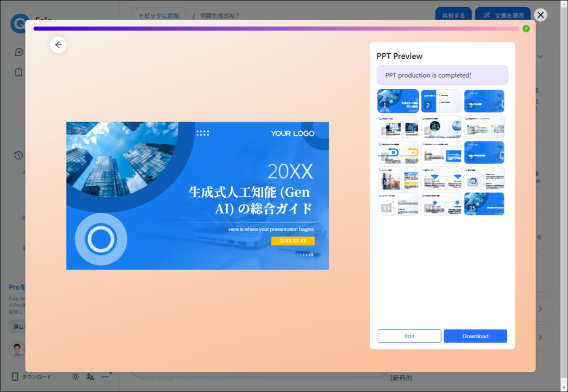Select slide 3 thumbnail
The height and width of the screenshot is (392, 568).
(484, 101)
